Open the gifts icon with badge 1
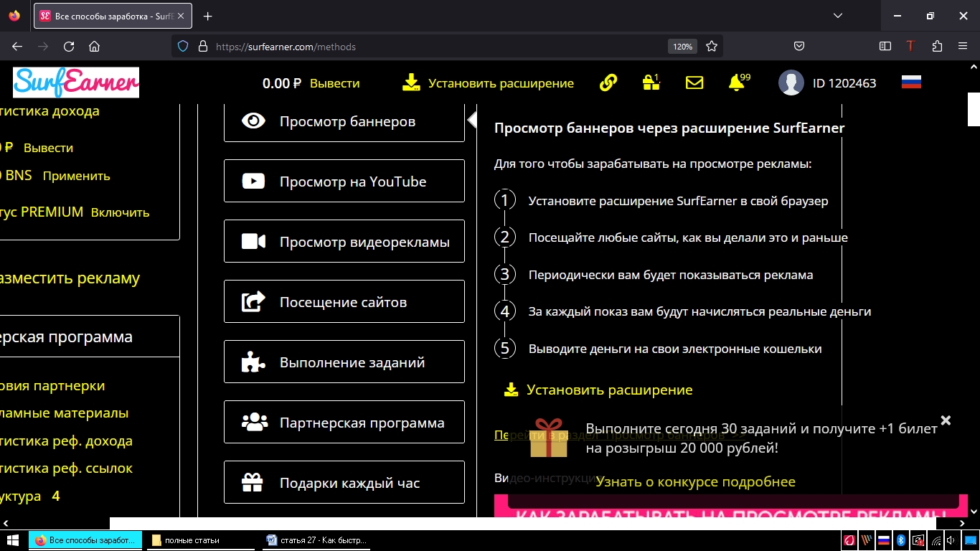The image size is (980, 551). pos(651,83)
